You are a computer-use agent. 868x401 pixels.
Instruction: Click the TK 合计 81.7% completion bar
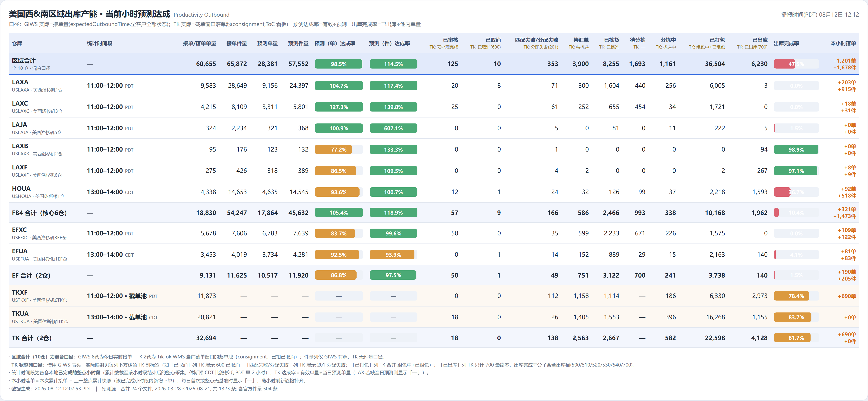[792, 338]
